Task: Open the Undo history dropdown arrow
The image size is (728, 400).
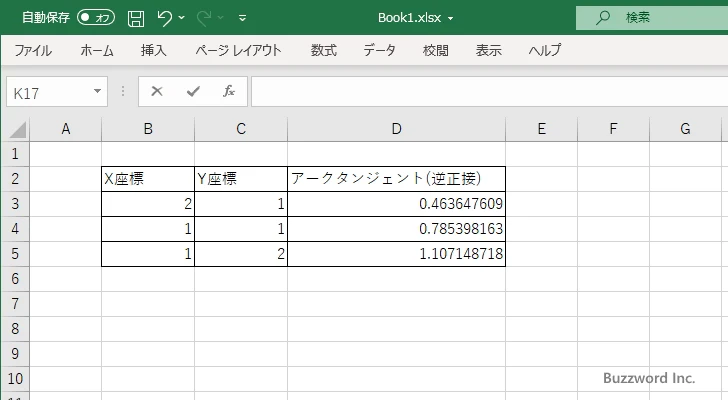Action: coord(182,18)
